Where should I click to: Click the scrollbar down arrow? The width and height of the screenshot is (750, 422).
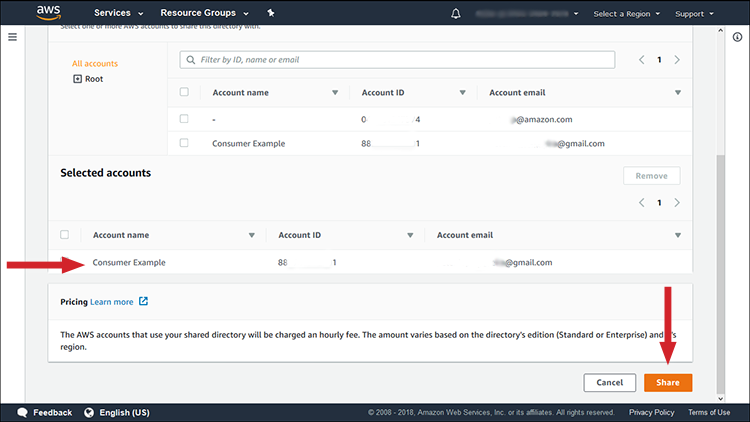pyautogui.click(x=720, y=398)
